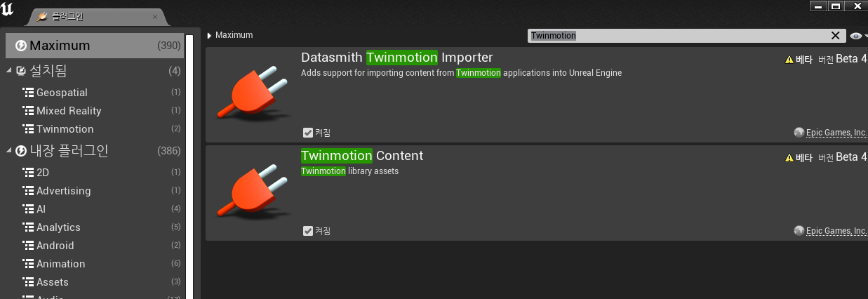
Task: Click the AI category list icon
Action: tap(28, 209)
